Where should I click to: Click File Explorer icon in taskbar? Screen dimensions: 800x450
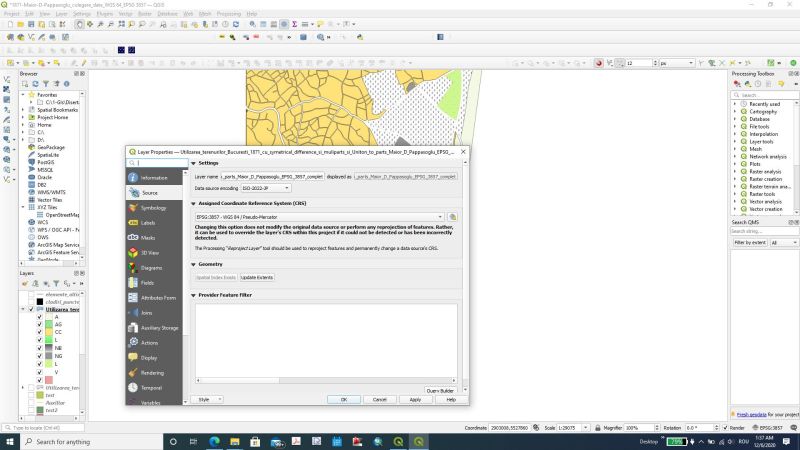coord(235,442)
